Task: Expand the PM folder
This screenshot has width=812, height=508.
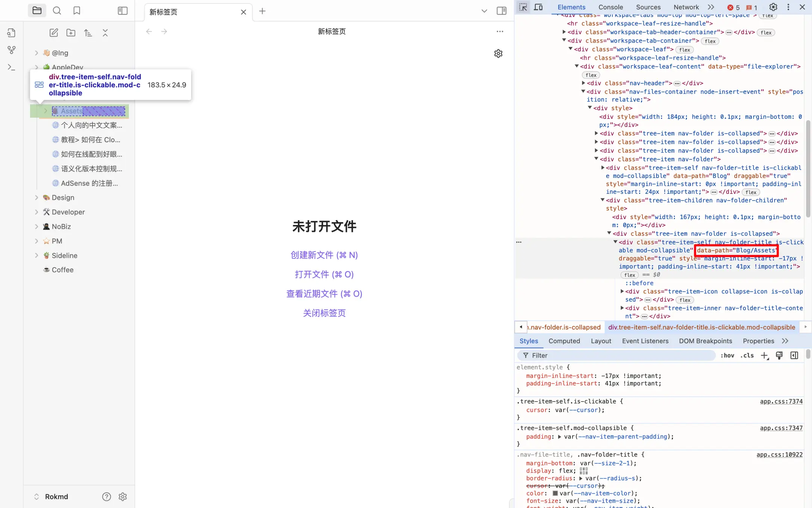Action: pos(36,241)
